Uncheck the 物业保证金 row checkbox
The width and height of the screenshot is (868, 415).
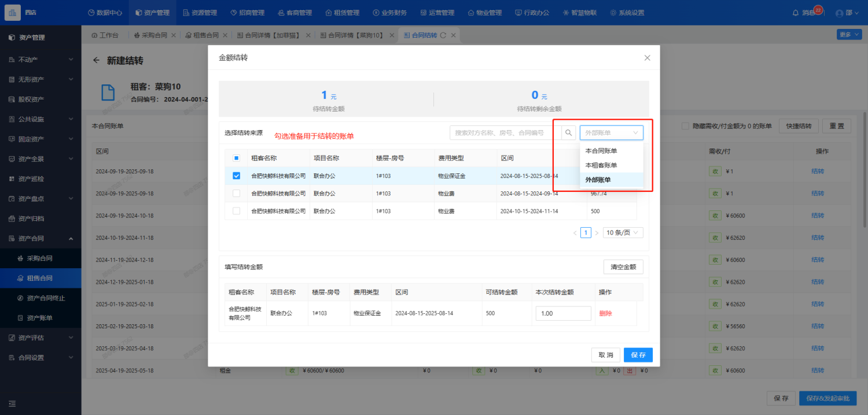point(236,176)
